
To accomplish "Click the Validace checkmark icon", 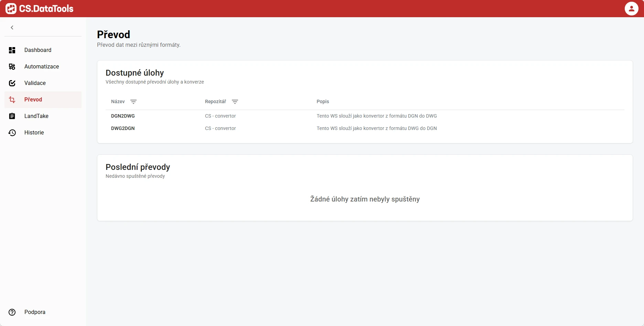I will (12, 83).
